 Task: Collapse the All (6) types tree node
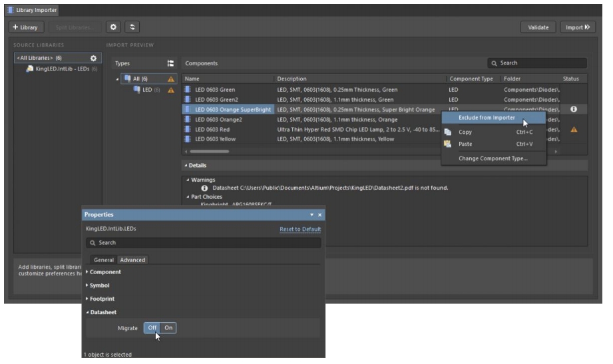[x=117, y=79]
